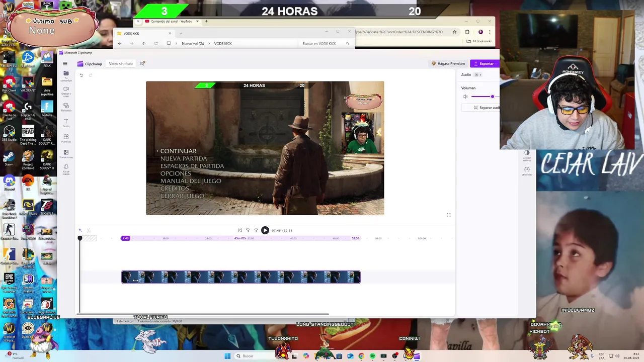
Task: Open Tu contenido media panel
Action: 66,75
